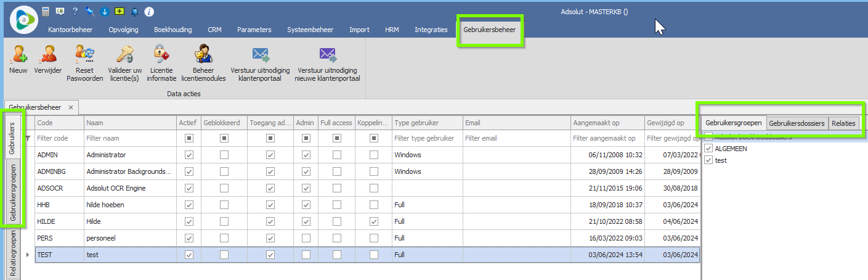The height and width of the screenshot is (280, 868).
Task: Open the Systeembeheer ribbon tab
Action: click(310, 30)
